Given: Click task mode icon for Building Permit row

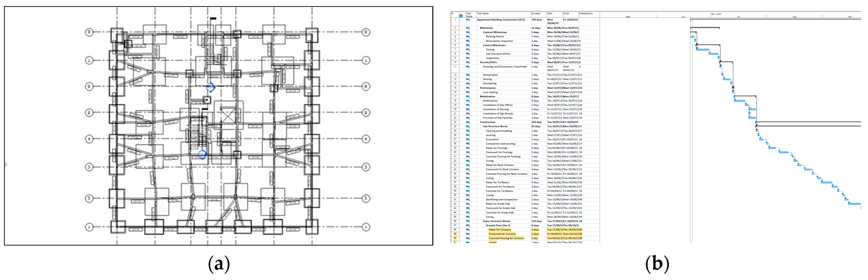Looking at the screenshot, I should (468, 37).
